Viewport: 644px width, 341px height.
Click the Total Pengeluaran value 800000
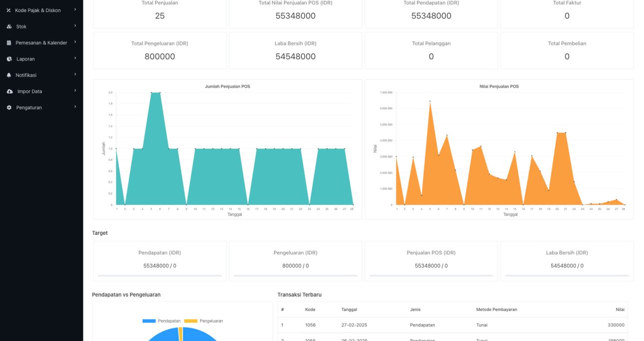[x=160, y=57]
